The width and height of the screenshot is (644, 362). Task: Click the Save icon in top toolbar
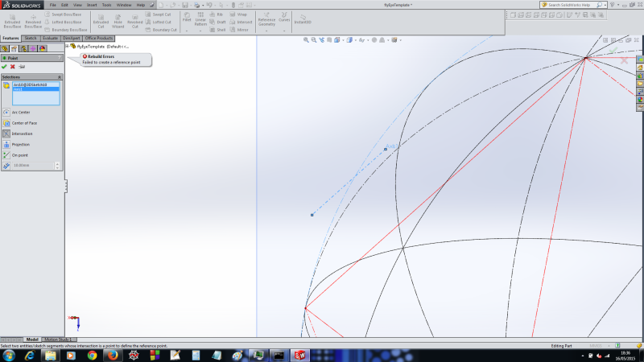click(x=185, y=5)
